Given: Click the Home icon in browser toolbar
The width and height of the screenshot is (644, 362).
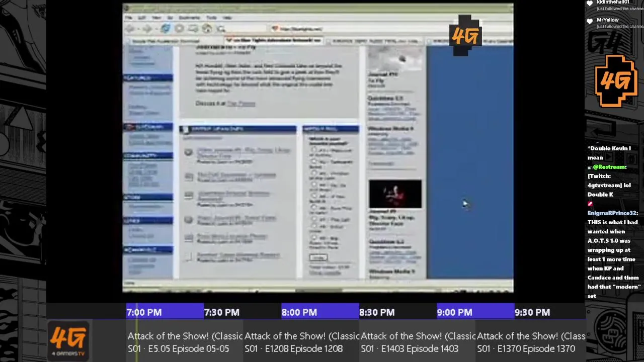Looking at the screenshot, I should pyautogui.click(x=207, y=28).
